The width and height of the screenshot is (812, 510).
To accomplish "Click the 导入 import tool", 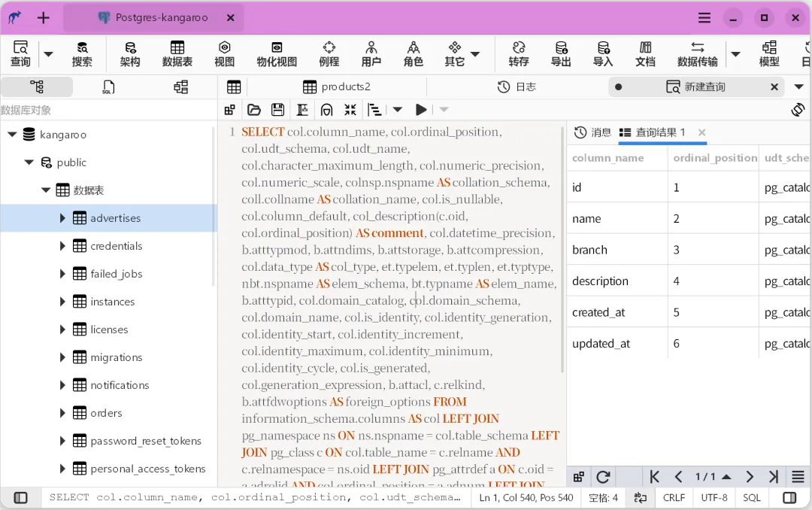I will (603, 53).
